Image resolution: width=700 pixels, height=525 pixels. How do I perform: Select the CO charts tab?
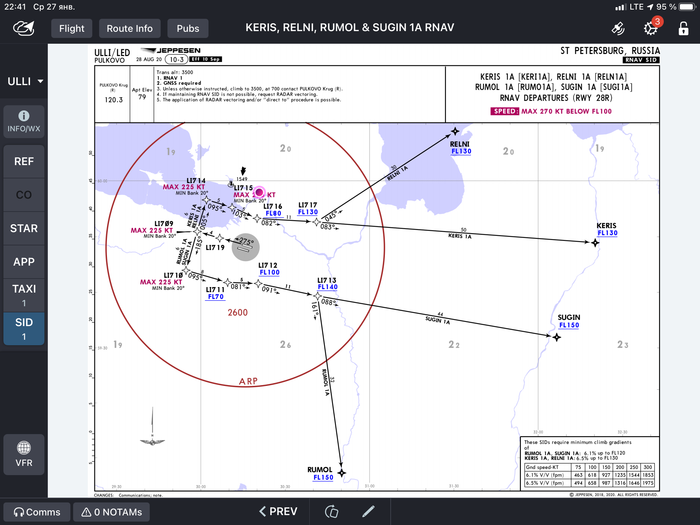24,195
